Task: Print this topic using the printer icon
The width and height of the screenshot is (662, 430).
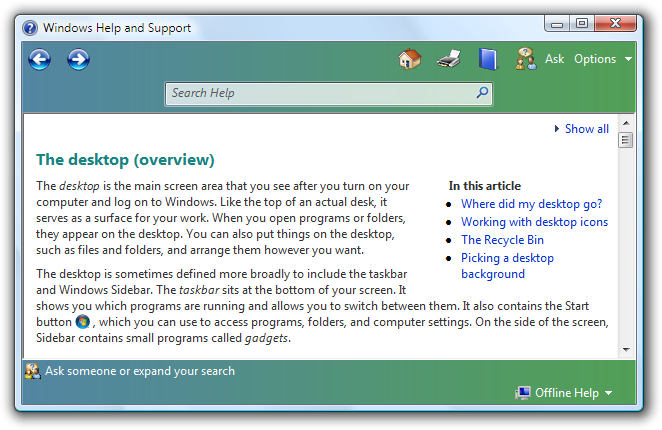Action: (x=448, y=59)
